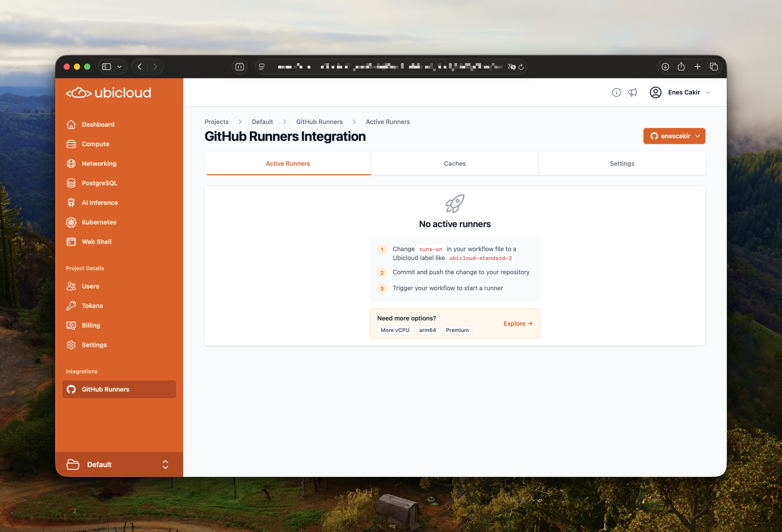
Task: Launch the Web Shell
Action: pos(97,242)
